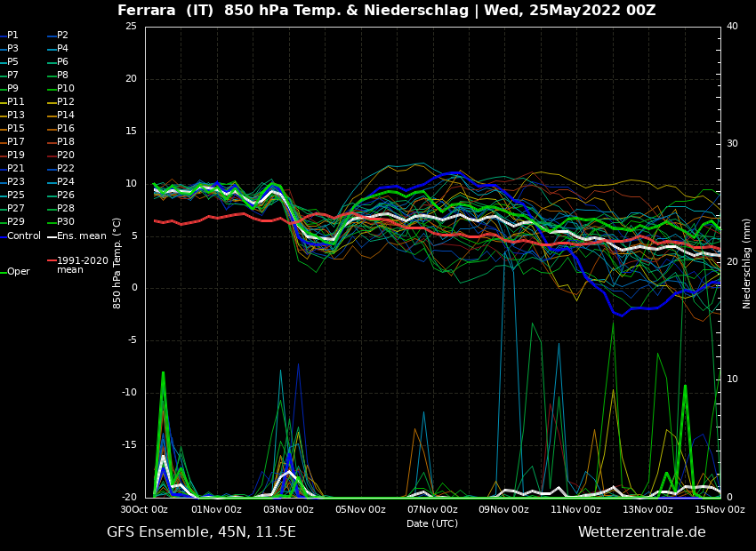The width and height of the screenshot is (756, 551).
Task: Click the Date (UTC) axis label
Action: pos(432,523)
